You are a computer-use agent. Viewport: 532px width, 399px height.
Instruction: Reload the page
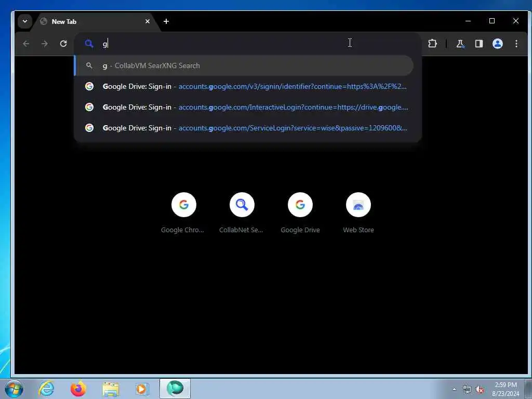coord(63,44)
